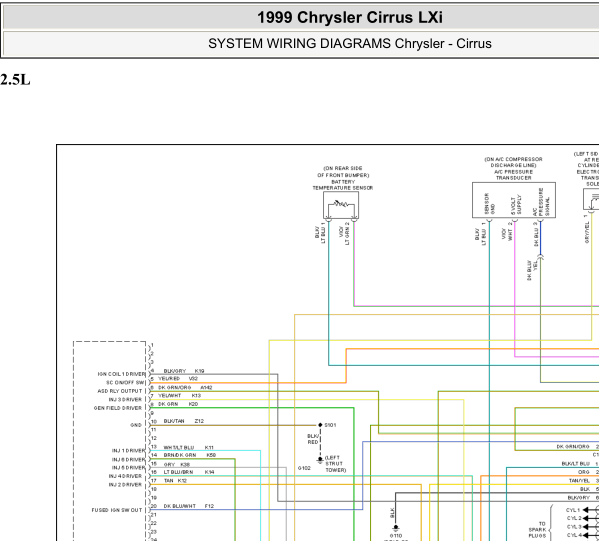Select the ASD RLY OUTPUT pin label
The height and width of the screenshot is (541, 599).
coord(120,391)
